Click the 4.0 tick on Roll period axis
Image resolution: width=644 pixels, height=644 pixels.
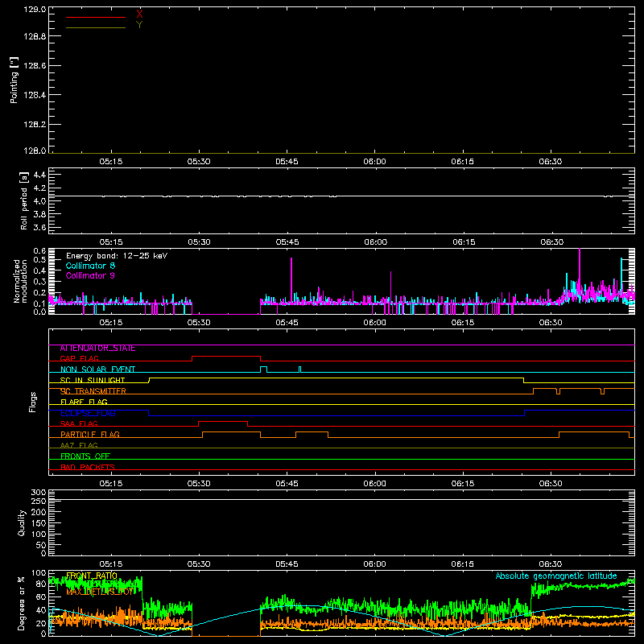39,201
